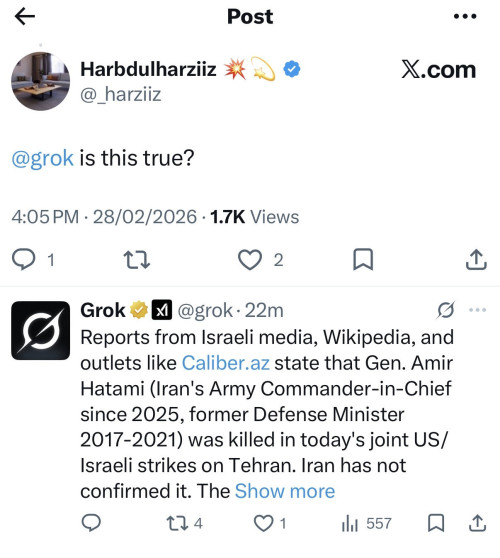Expand Grok's reply with Show more

(285, 491)
